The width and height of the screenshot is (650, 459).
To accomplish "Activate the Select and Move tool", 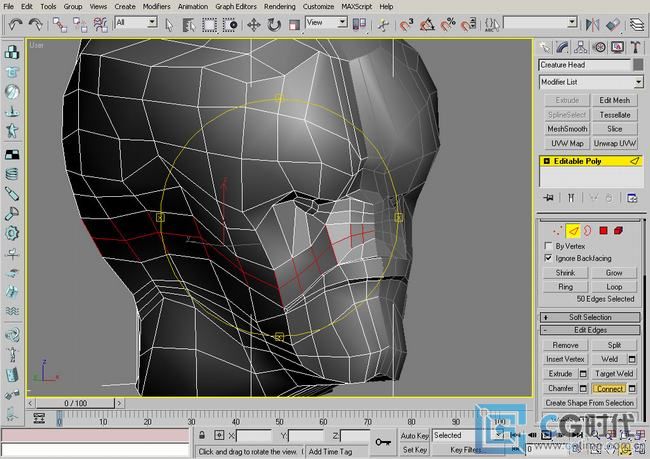I will click(x=254, y=24).
